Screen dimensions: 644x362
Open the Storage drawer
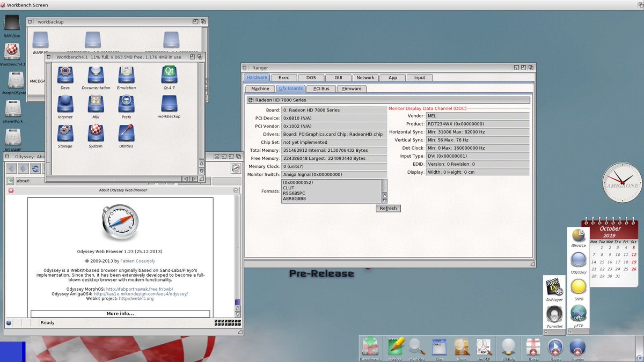pos(65,136)
